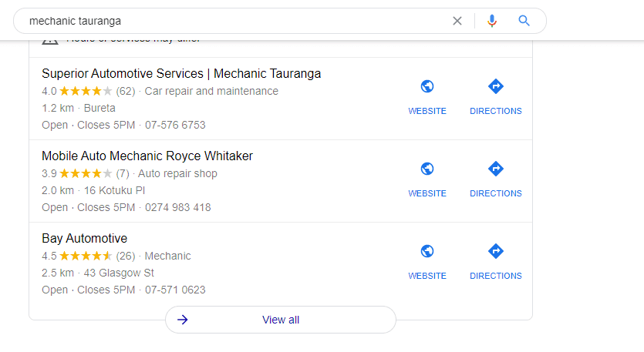Click phone number 07-576 6753
The image size is (644, 352).
[175, 125]
